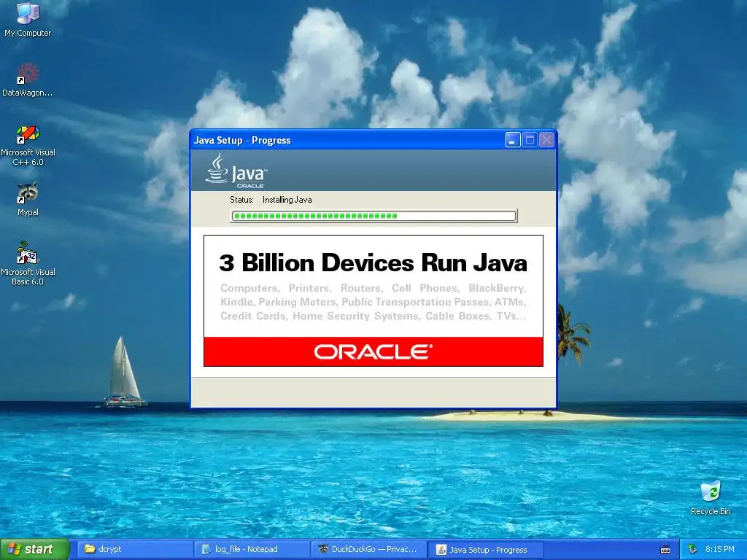This screenshot has width=747, height=560.
Task: Click the disabled maximize button in Java Setup
Action: (x=530, y=140)
